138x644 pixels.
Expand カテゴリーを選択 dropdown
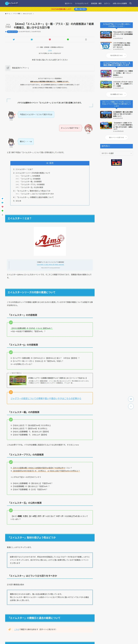point(117,153)
